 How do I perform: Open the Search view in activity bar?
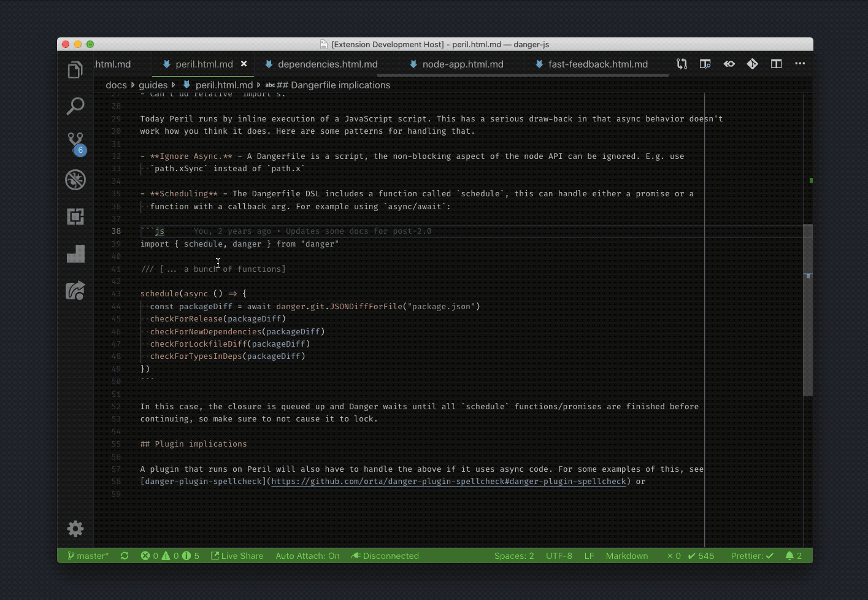[75, 106]
